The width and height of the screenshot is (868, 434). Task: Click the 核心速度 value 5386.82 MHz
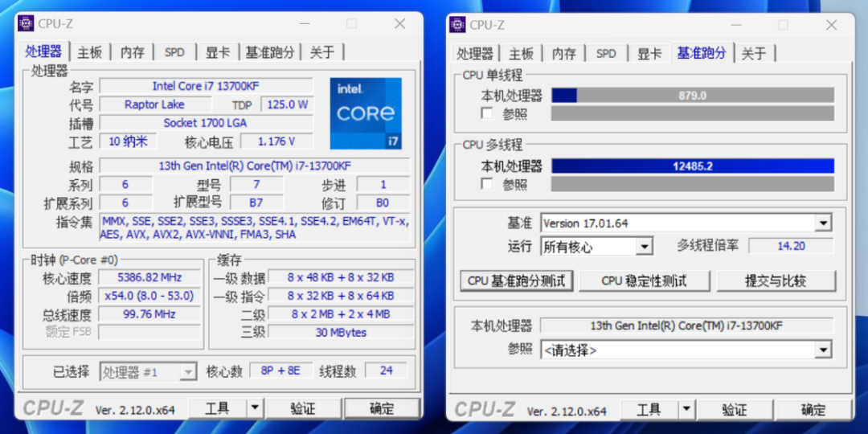[149, 277]
